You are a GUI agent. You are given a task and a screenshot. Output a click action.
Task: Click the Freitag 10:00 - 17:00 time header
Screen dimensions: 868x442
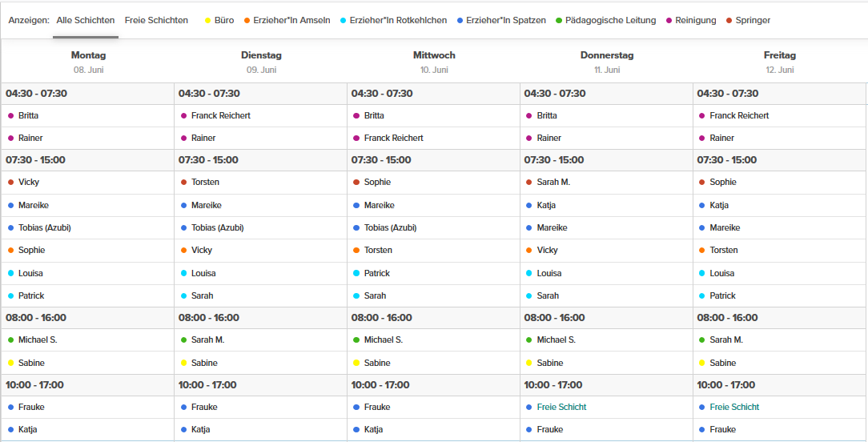[727, 384]
